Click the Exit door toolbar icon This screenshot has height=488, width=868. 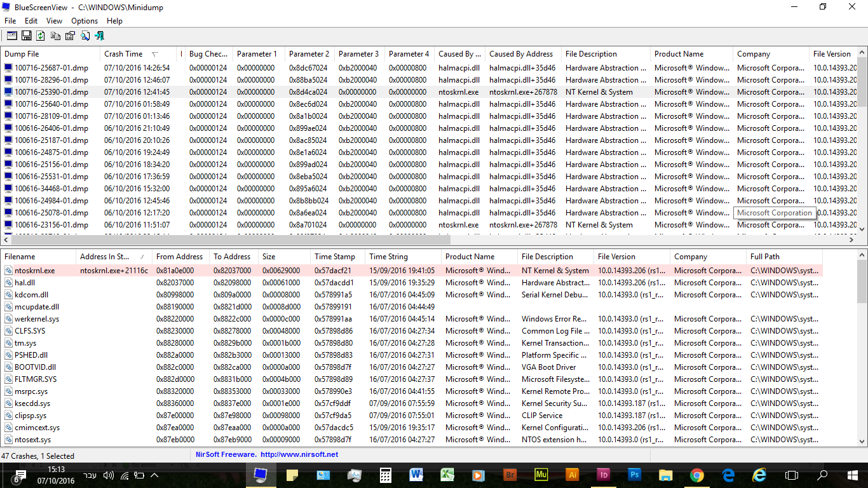tap(100, 36)
